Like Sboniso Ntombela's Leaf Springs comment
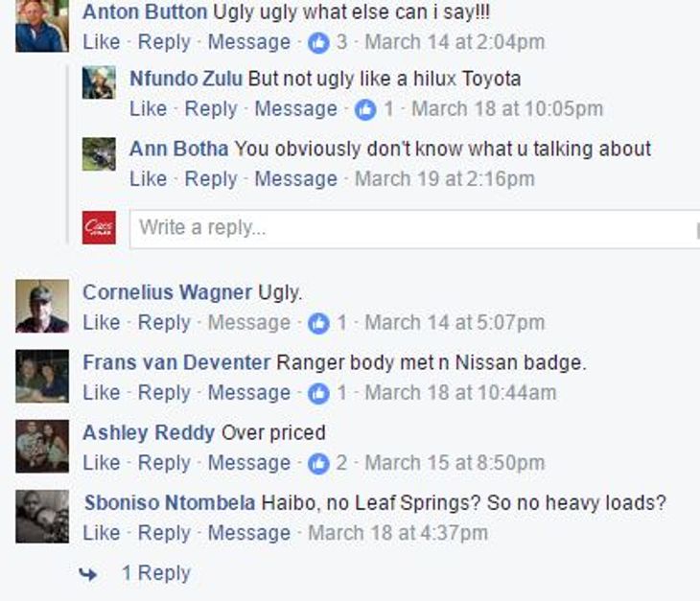The width and height of the screenshot is (700, 601). (x=102, y=533)
